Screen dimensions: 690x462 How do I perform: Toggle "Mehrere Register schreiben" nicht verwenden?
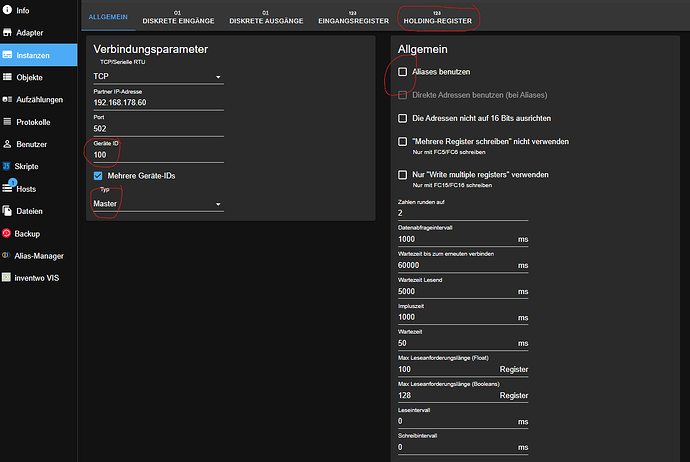402,142
